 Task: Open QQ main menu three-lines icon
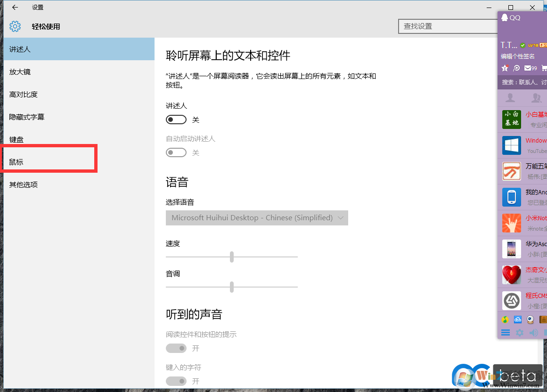click(x=506, y=333)
